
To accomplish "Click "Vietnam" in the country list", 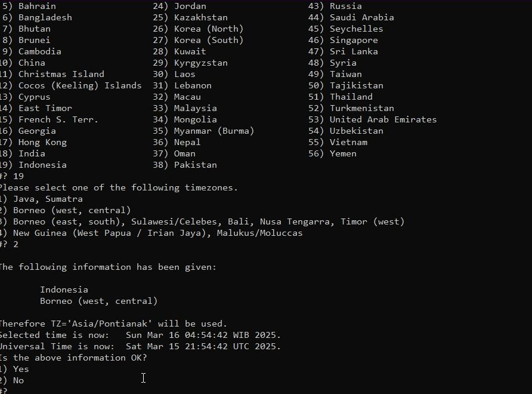I will [348, 142].
